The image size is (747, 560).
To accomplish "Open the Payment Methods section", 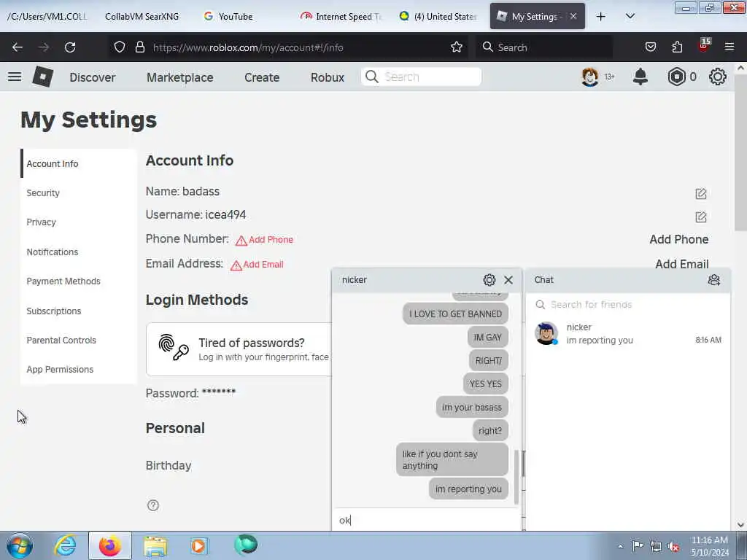I will point(63,281).
